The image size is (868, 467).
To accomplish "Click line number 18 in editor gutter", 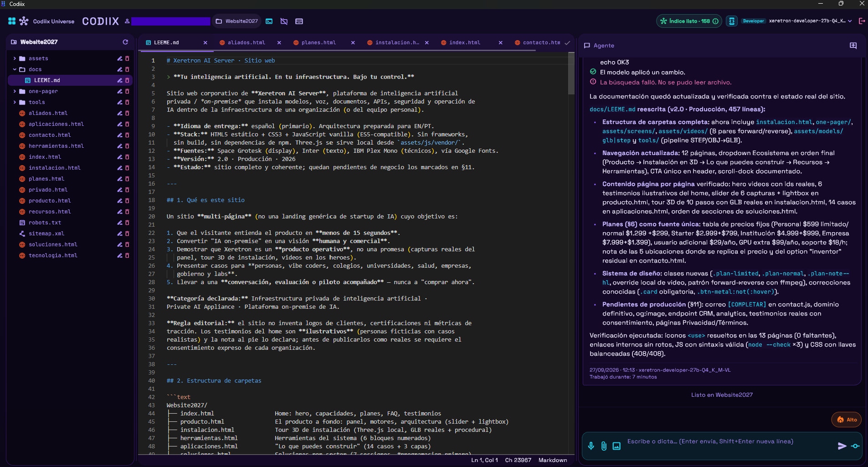I will click(151, 200).
